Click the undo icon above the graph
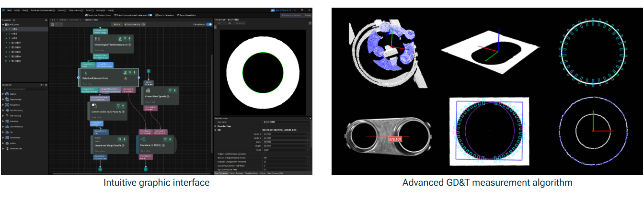Screen dimensions: 644x201 [x=57, y=24]
